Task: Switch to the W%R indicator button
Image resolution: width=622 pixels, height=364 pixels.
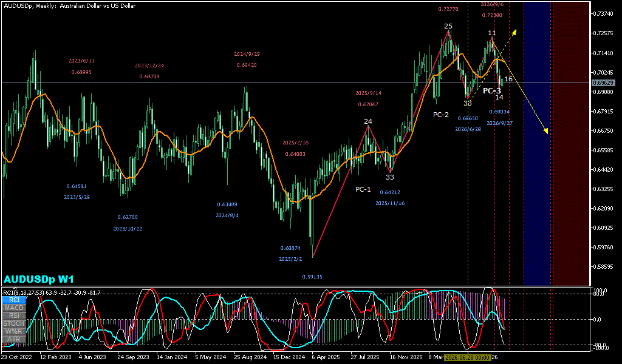Action: tap(14, 331)
